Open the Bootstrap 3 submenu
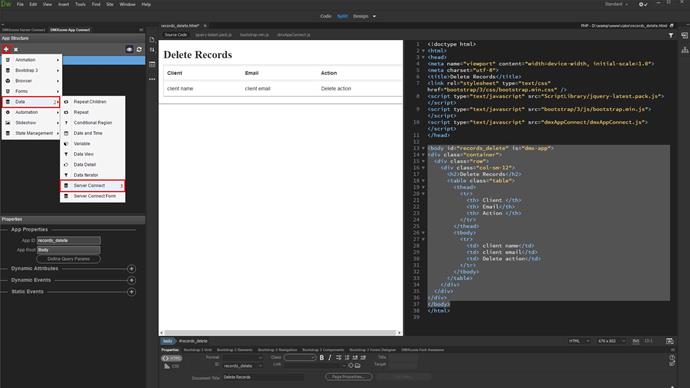The width and height of the screenshot is (690, 388). point(32,70)
